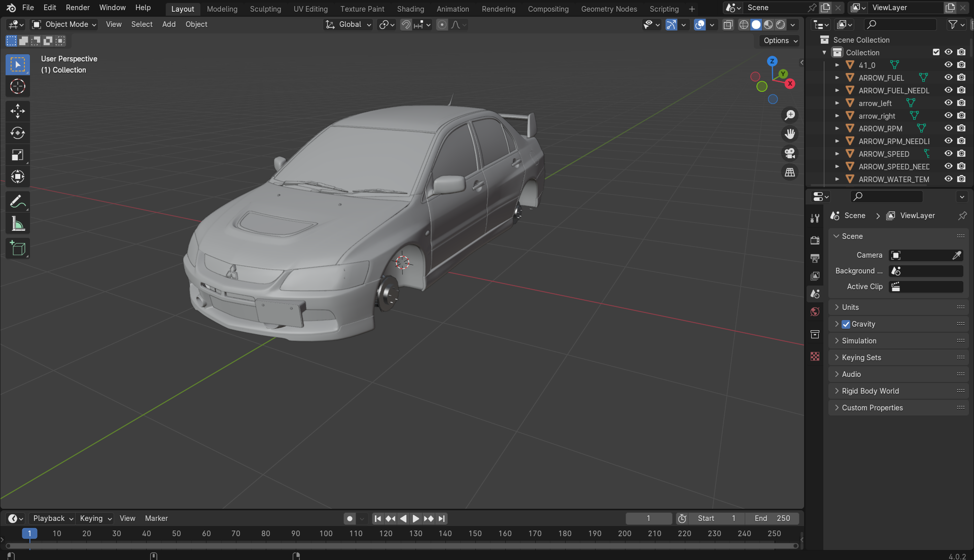Click the Options button in viewport
Screen dimensions: 974x560
click(x=780, y=41)
